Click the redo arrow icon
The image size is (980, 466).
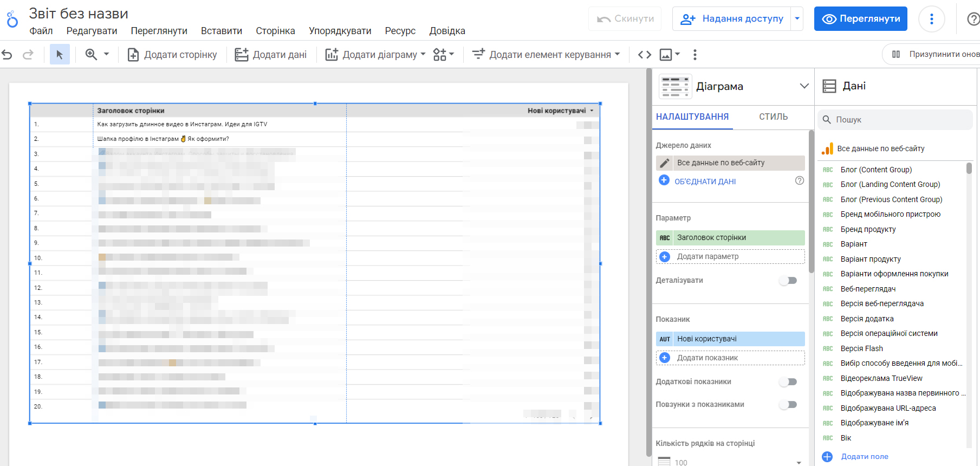[x=28, y=55]
